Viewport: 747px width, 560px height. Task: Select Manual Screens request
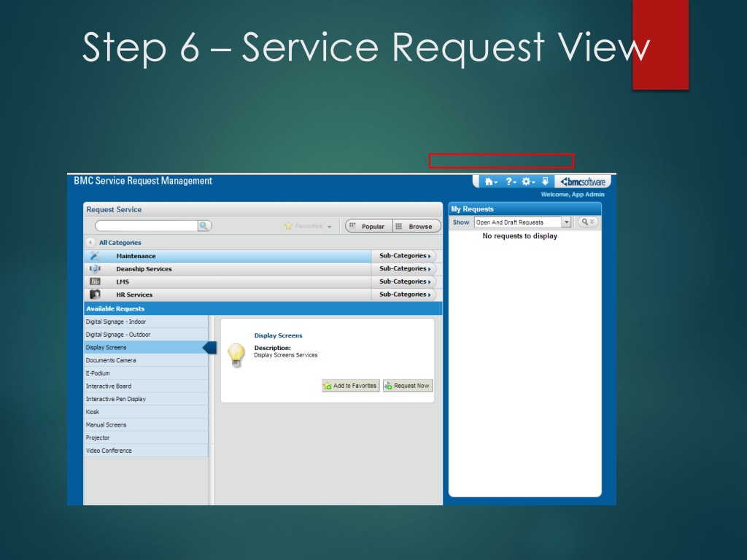coord(146,424)
